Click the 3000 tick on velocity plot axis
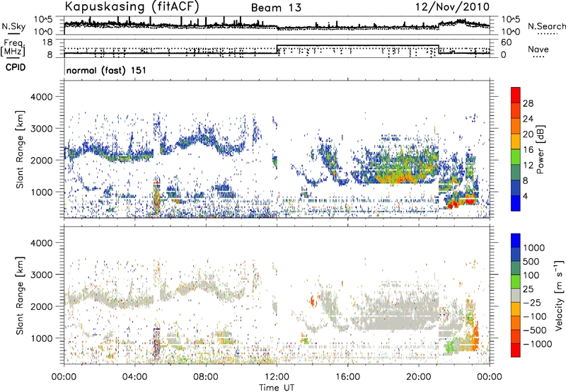 point(42,275)
